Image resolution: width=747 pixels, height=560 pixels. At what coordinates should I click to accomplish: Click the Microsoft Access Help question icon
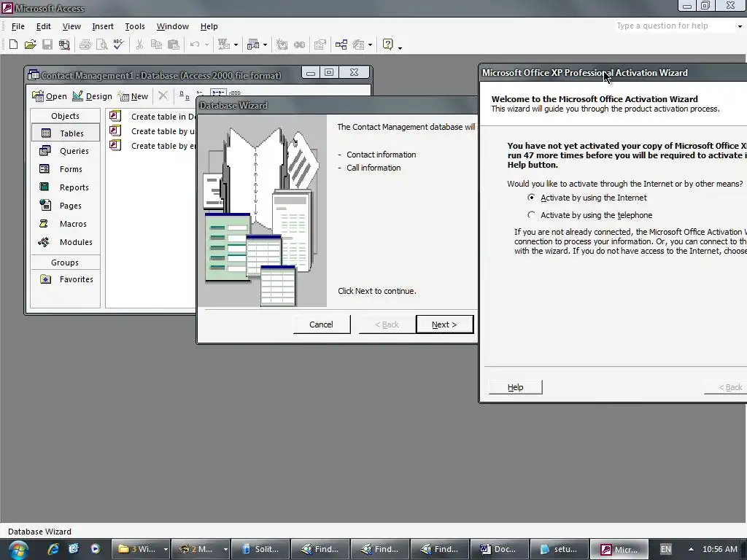388,44
